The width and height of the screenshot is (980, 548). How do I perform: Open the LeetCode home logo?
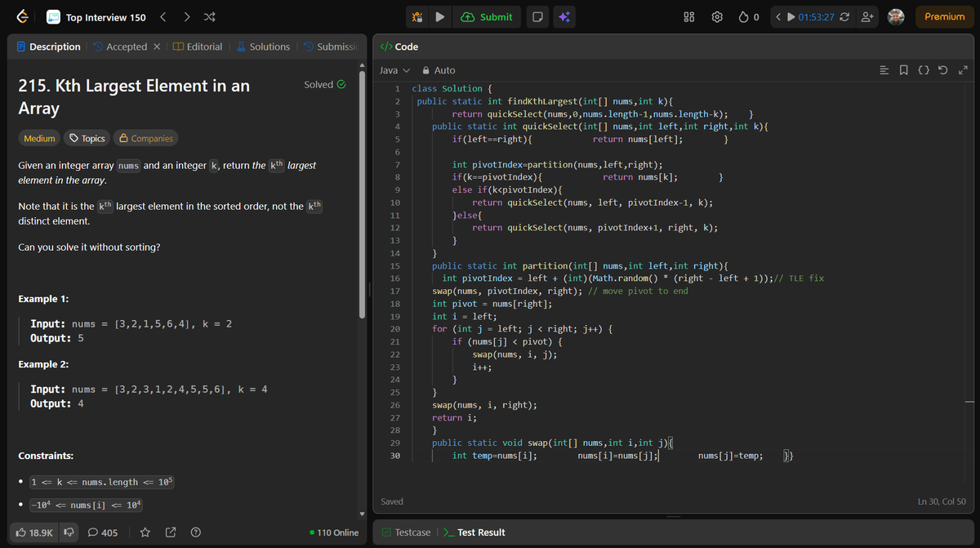22,17
